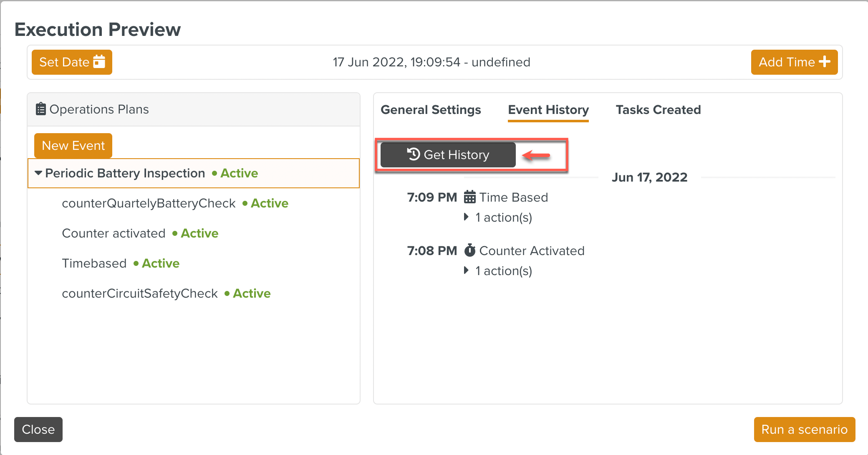Screen dimensions: 868x455
Task: Expand actions under Time Based event
Action: coord(467,217)
